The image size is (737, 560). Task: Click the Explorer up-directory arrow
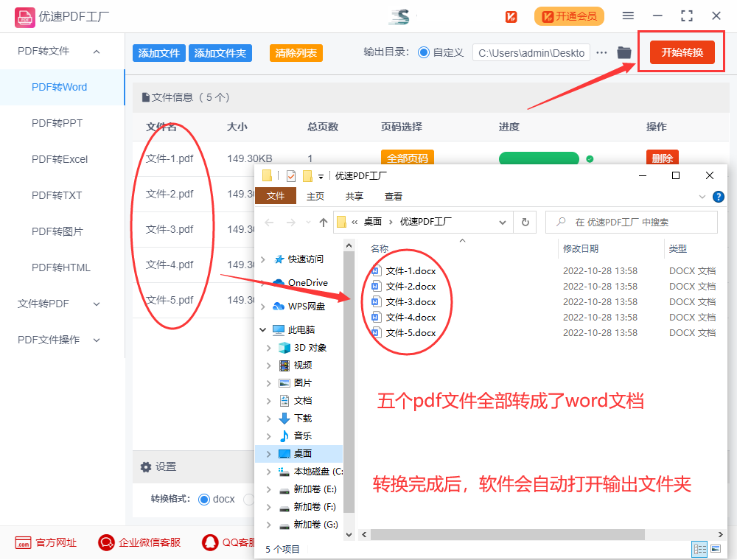coord(324,223)
